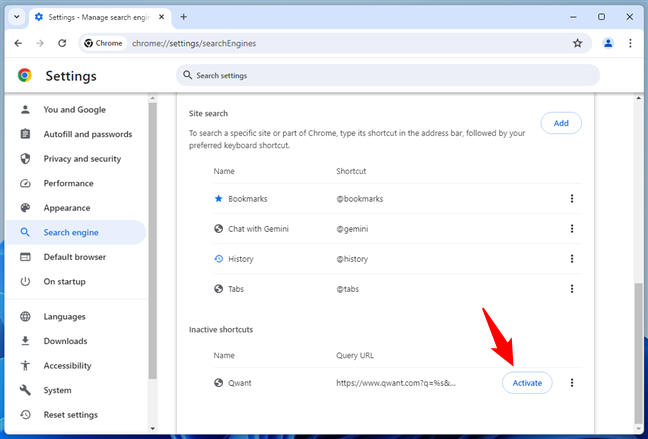Open more actions for Qwant row
Viewport: 648px width, 439px height.
(572, 383)
